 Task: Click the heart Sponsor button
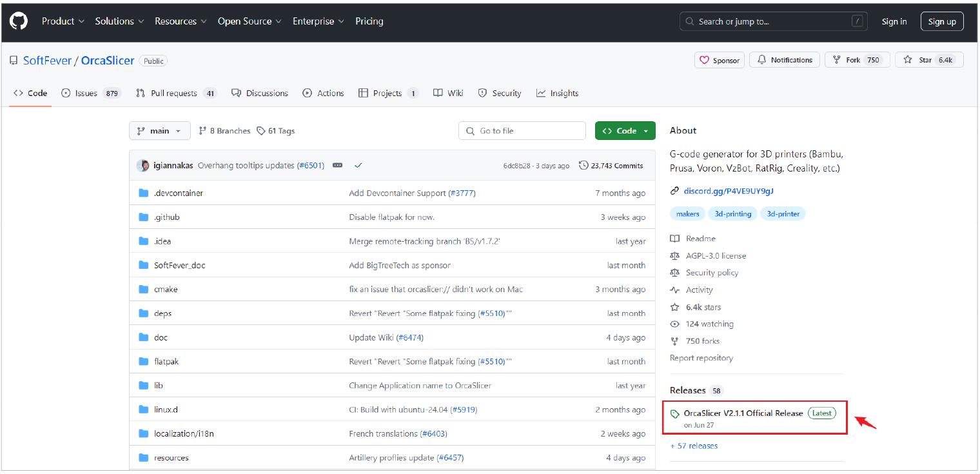(x=720, y=60)
